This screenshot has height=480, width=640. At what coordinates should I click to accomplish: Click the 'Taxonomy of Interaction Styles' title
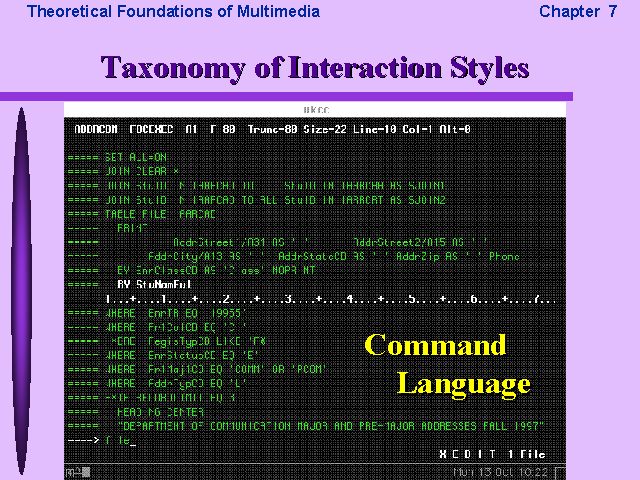[x=315, y=68]
